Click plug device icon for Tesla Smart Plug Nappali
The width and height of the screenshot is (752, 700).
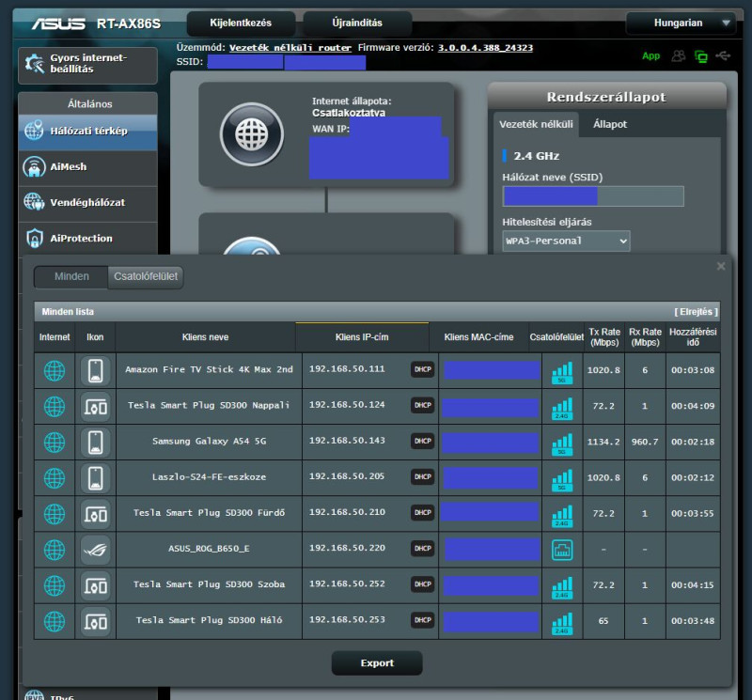click(96, 407)
